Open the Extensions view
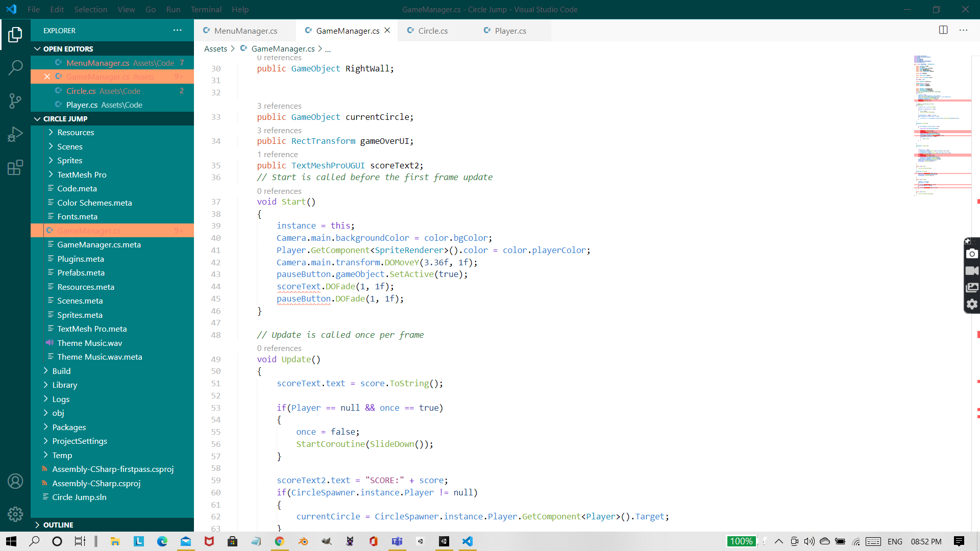This screenshot has width=980, height=551. (x=15, y=167)
